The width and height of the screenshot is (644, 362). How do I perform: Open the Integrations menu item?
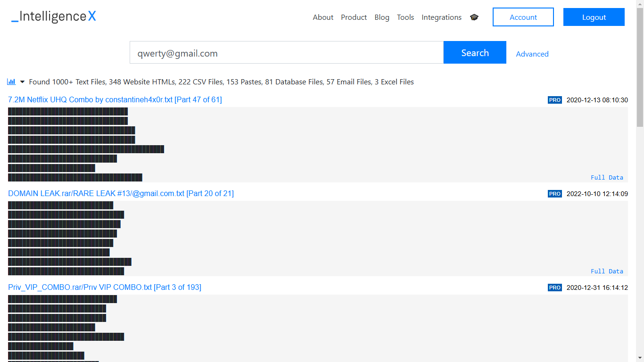[441, 17]
